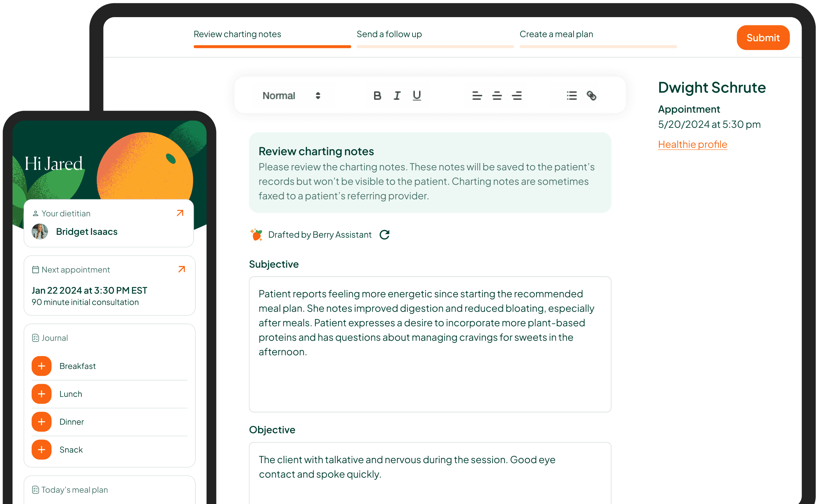821x504 pixels.
Task: Open the Normal text style dropdown
Action: 292,96
